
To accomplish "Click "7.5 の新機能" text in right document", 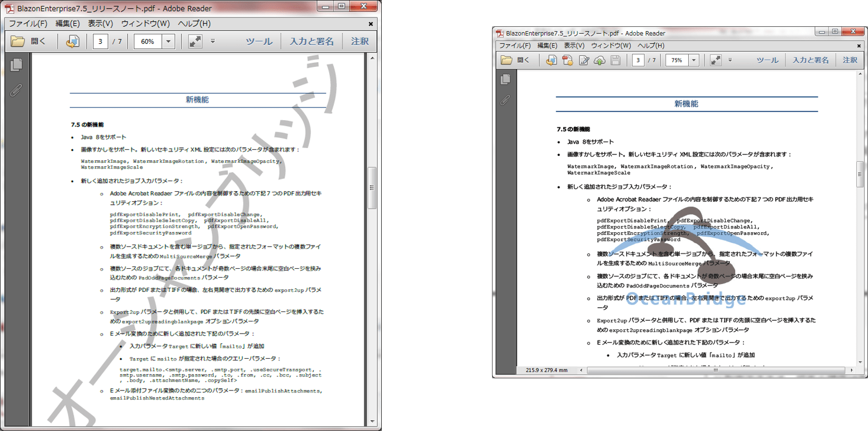I will (x=573, y=129).
